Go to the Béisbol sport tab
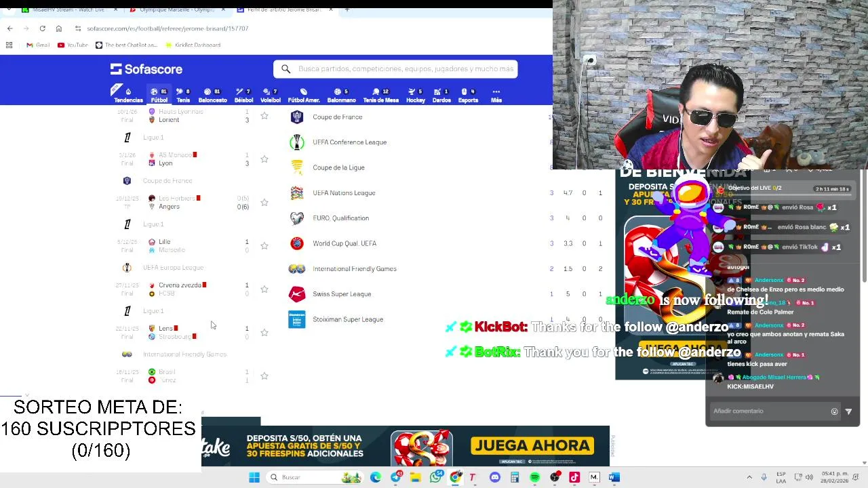This screenshot has width=868, height=488. tap(243, 96)
